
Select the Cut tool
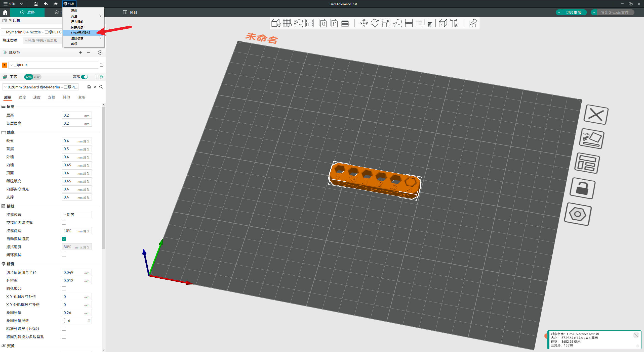[409, 23]
